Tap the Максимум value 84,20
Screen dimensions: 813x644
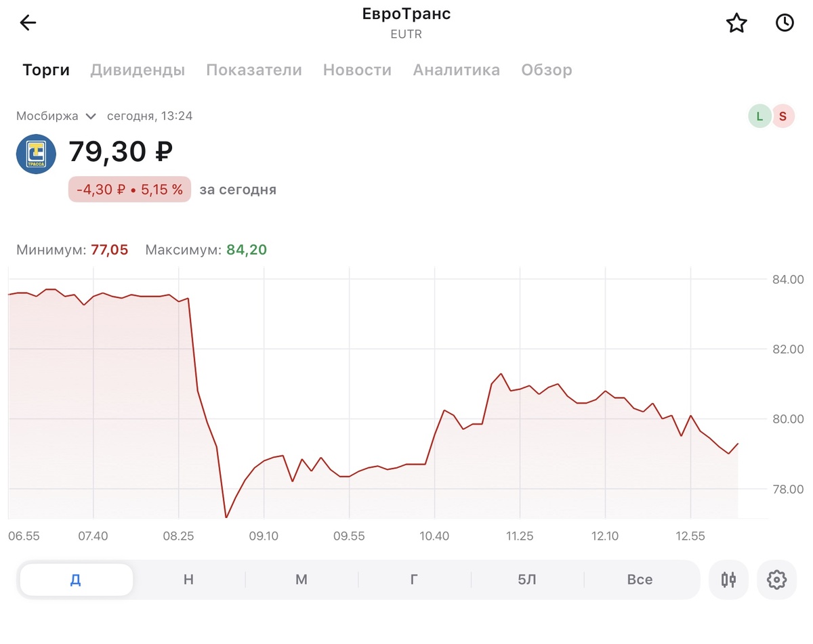247,250
